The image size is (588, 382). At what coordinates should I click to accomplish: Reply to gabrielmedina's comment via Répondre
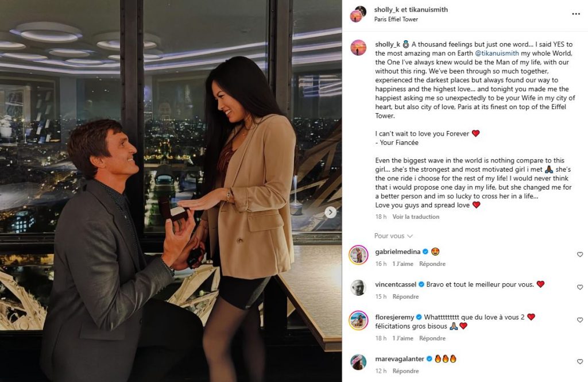point(432,264)
